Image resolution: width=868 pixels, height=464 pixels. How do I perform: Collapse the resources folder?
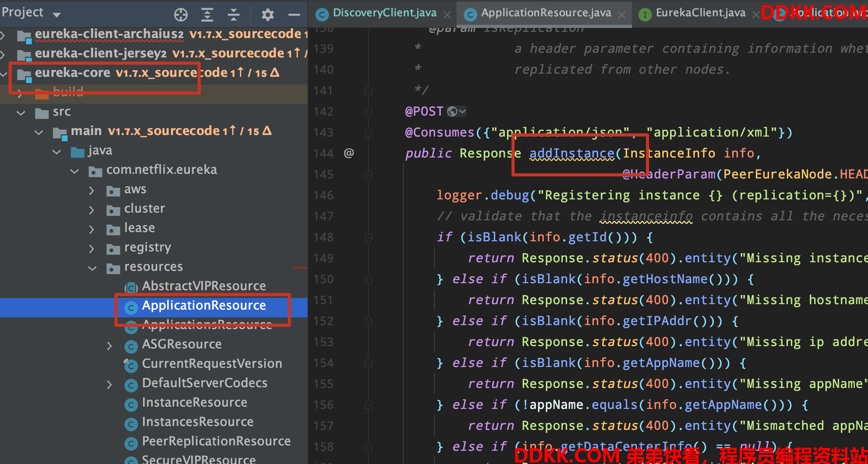[x=92, y=268]
